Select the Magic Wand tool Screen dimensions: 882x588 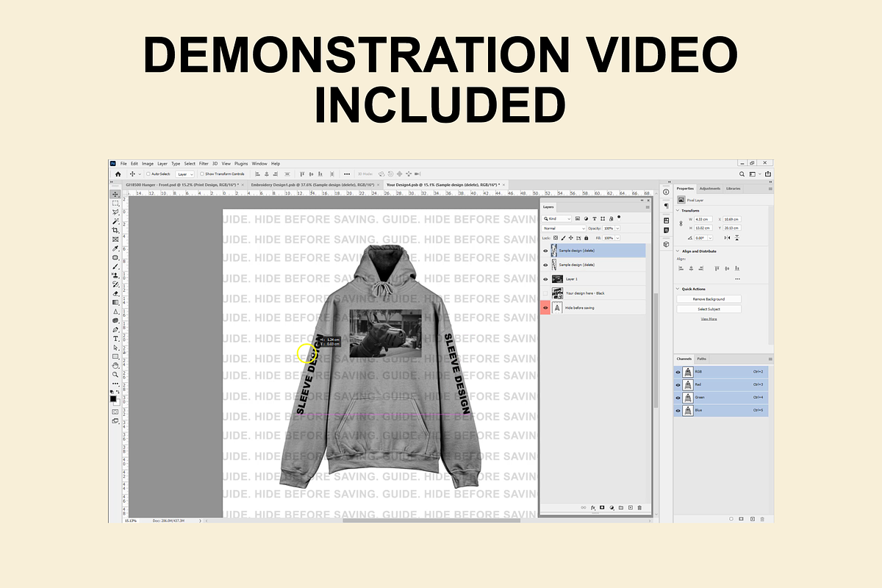116,221
